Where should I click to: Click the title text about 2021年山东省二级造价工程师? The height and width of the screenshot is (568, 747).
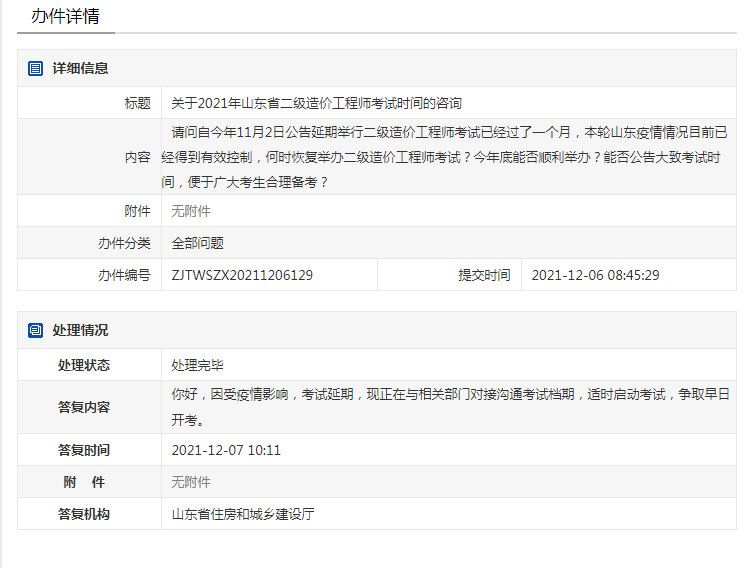coord(316,103)
